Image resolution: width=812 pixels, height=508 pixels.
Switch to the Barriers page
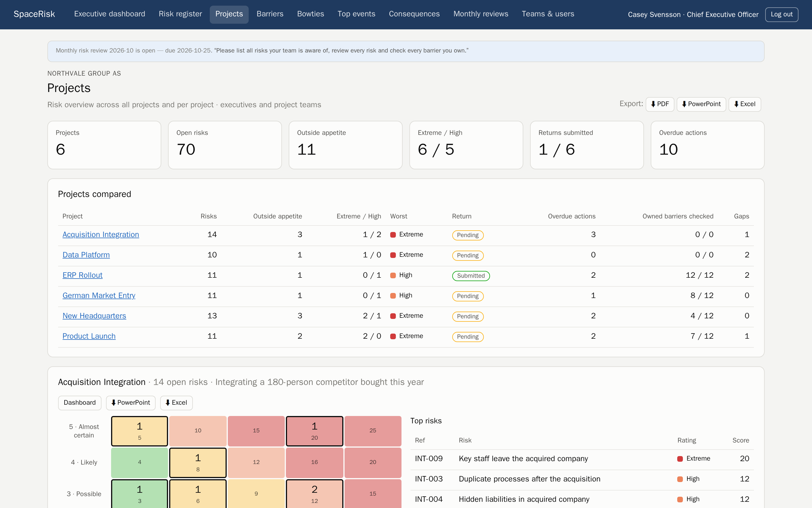[270, 14]
